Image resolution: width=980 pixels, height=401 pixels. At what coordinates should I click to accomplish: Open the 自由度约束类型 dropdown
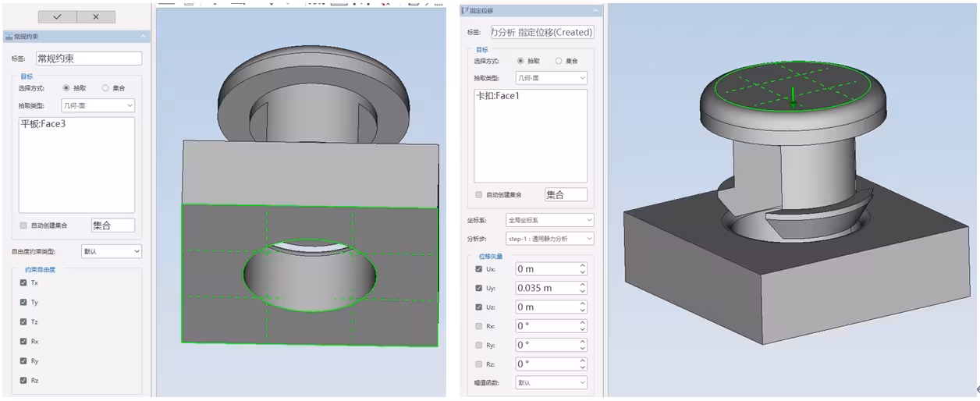[x=111, y=251]
